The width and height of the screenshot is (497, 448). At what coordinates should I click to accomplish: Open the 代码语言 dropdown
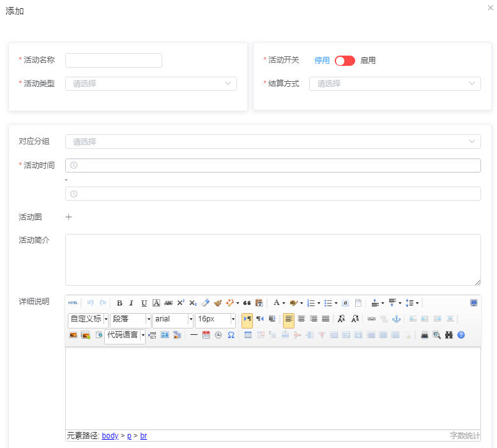tap(125, 336)
